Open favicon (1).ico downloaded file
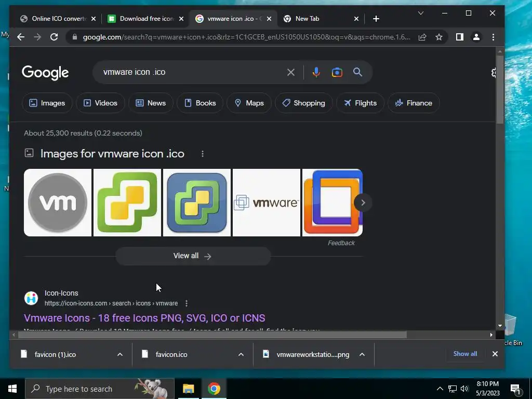The height and width of the screenshot is (399, 532). pyautogui.click(x=55, y=354)
